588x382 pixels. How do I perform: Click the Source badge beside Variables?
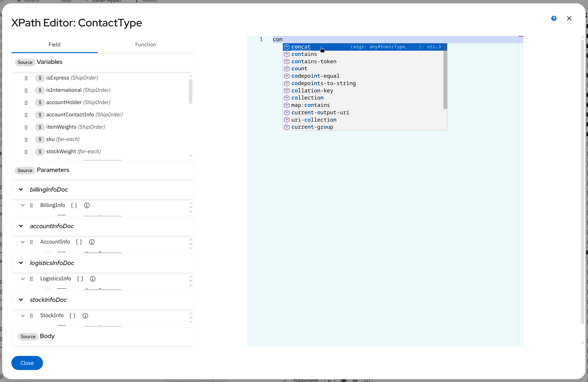point(25,62)
